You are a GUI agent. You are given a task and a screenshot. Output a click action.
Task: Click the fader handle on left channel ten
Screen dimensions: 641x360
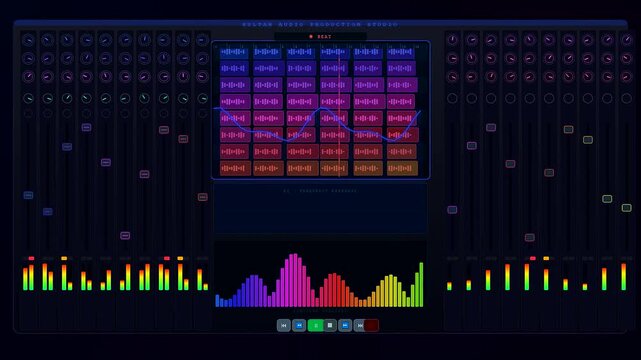[203, 197]
